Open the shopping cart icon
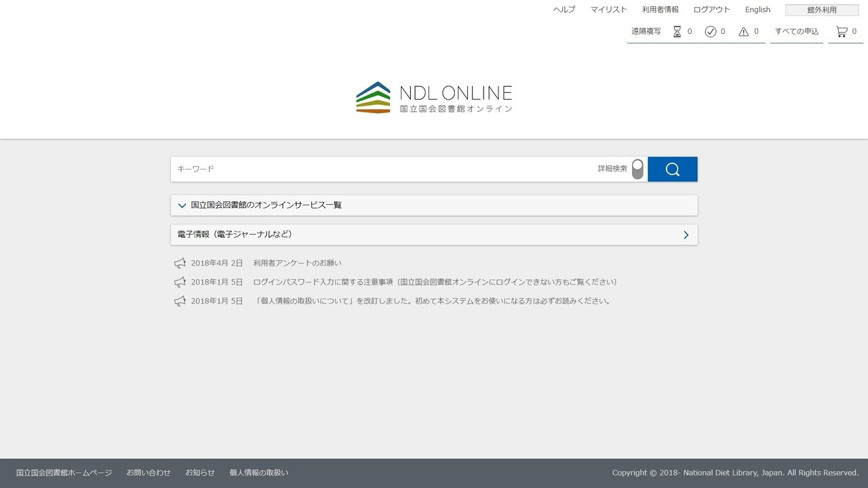The width and height of the screenshot is (868, 488). 842,31
